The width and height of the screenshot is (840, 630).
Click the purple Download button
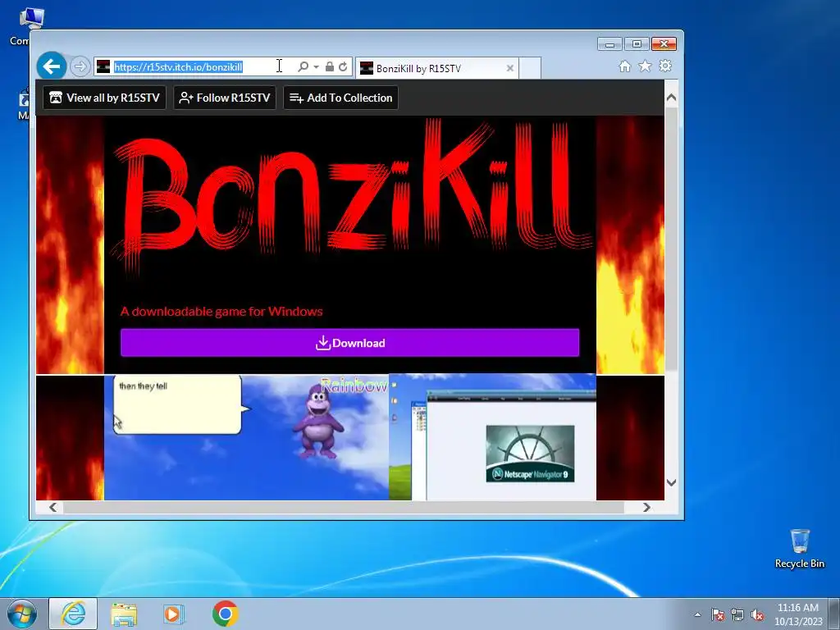pos(349,343)
